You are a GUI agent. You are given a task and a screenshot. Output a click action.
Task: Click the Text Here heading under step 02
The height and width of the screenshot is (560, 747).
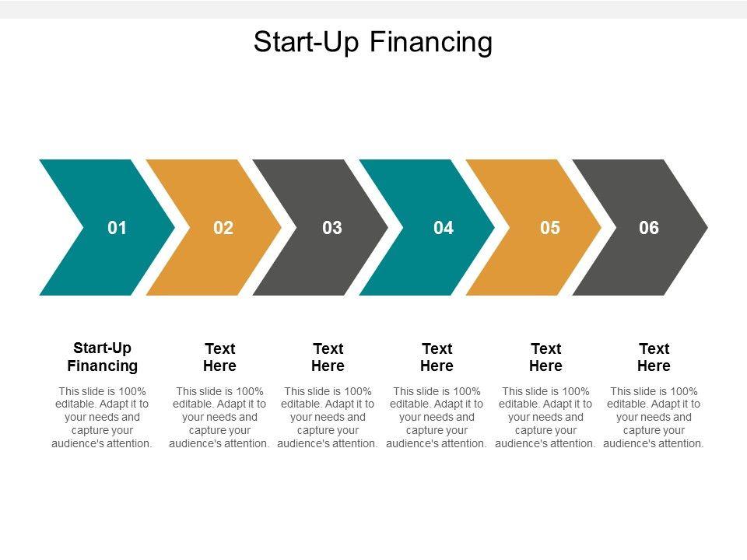coord(219,357)
